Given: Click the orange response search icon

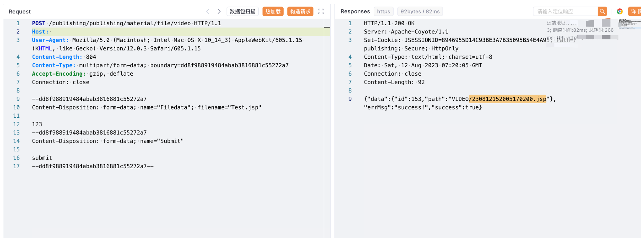Looking at the screenshot, I should (602, 11).
